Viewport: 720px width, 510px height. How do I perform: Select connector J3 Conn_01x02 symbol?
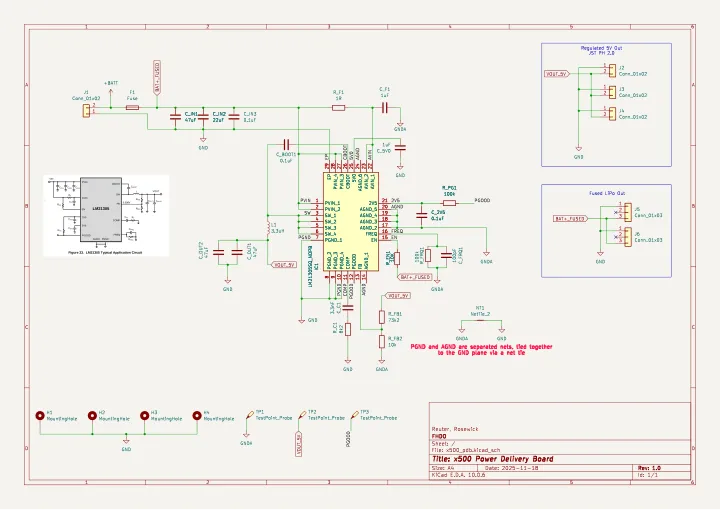click(x=612, y=92)
